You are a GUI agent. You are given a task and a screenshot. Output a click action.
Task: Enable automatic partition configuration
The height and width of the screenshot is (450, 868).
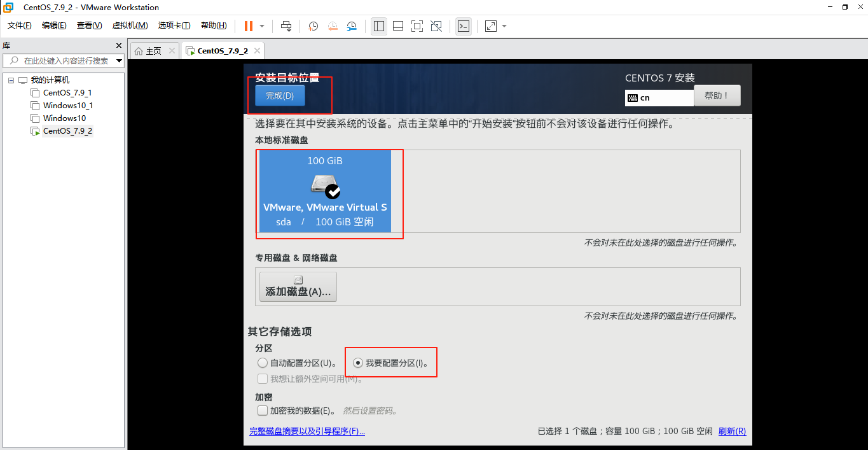(x=263, y=362)
